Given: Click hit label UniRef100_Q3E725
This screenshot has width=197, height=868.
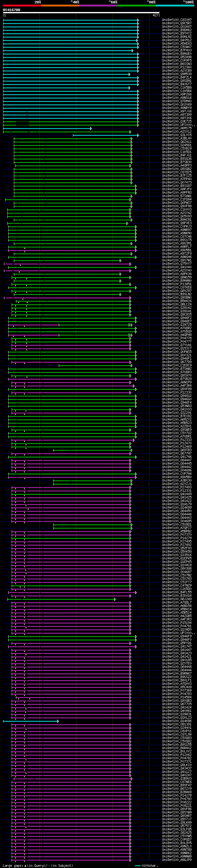Looking at the screenshot, I should click(x=177, y=122).
